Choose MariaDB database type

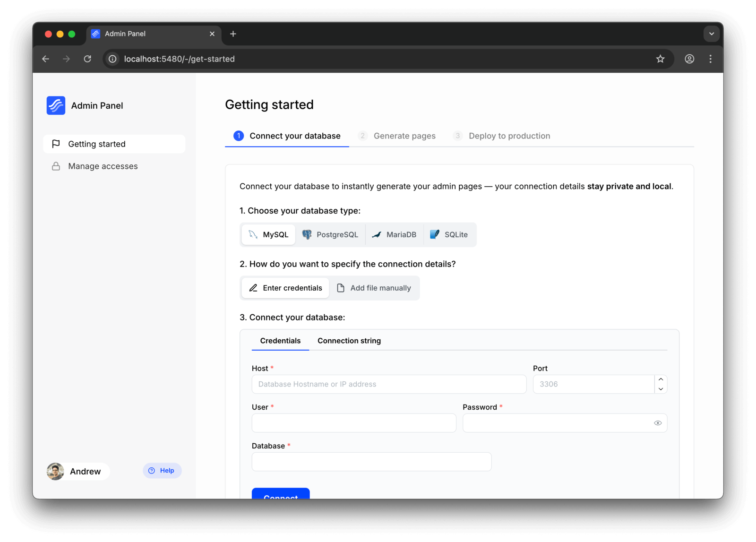tap(394, 234)
